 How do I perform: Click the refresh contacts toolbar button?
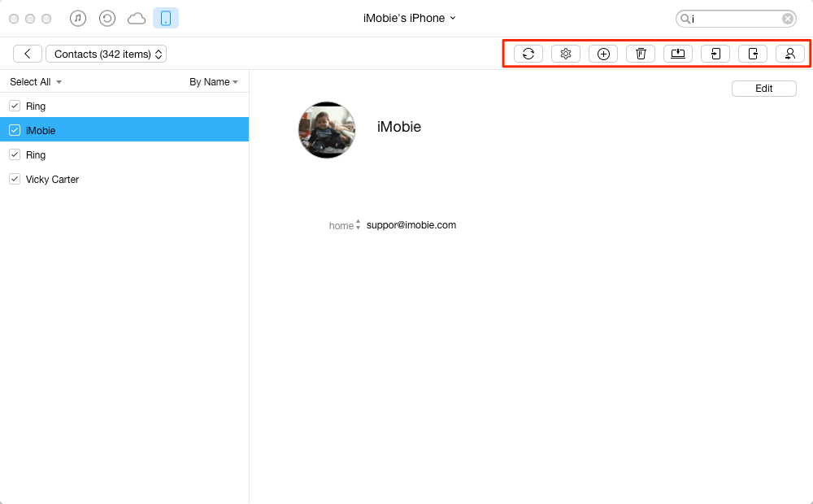click(528, 54)
